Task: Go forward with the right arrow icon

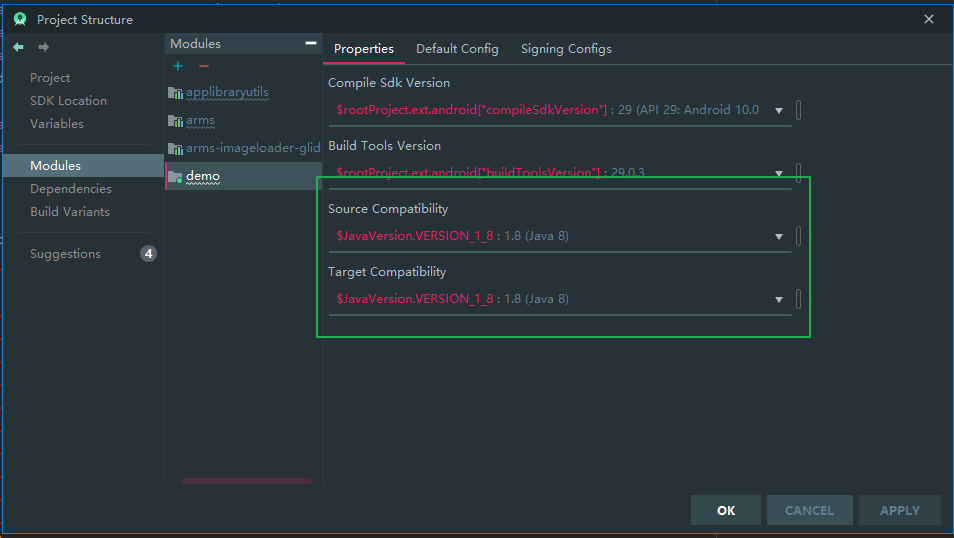Action: point(44,47)
